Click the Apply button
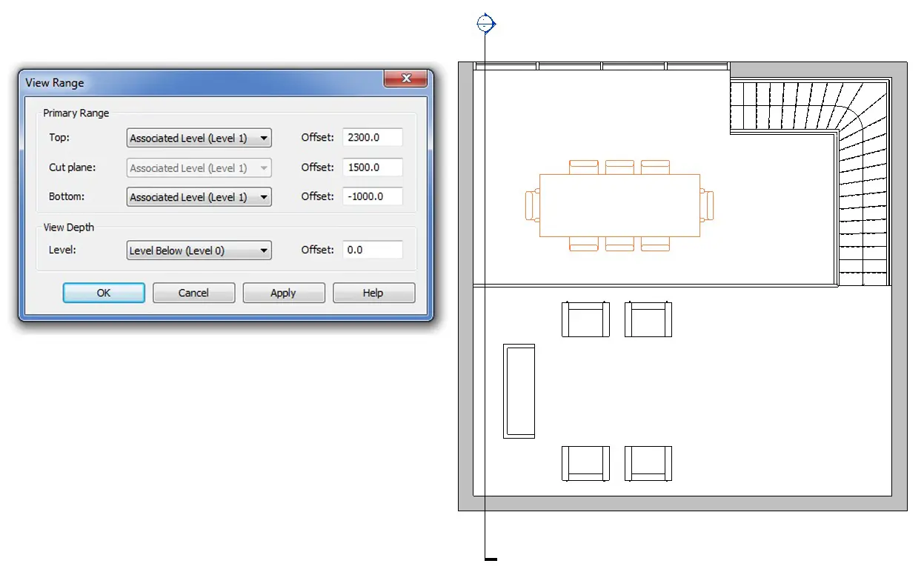 283,293
